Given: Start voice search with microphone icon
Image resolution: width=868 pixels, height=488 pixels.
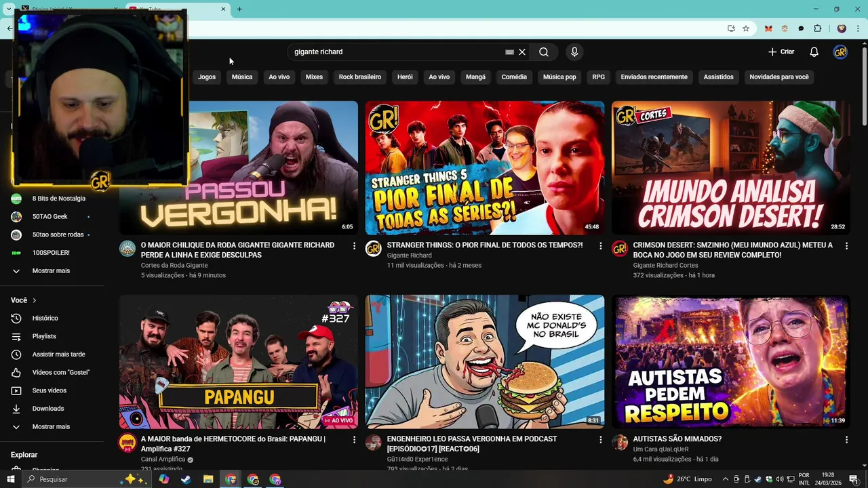Looking at the screenshot, I should click(574, 52).
